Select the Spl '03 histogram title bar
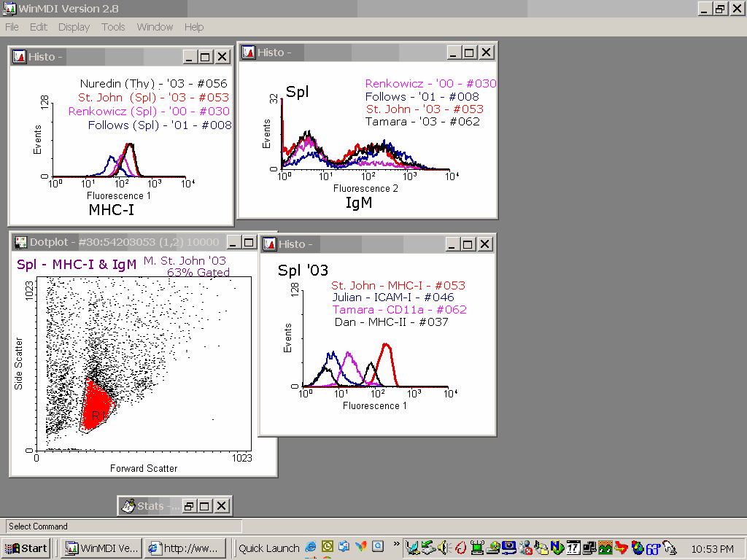Screen dimensions: 747x560 tap(365, 244)
